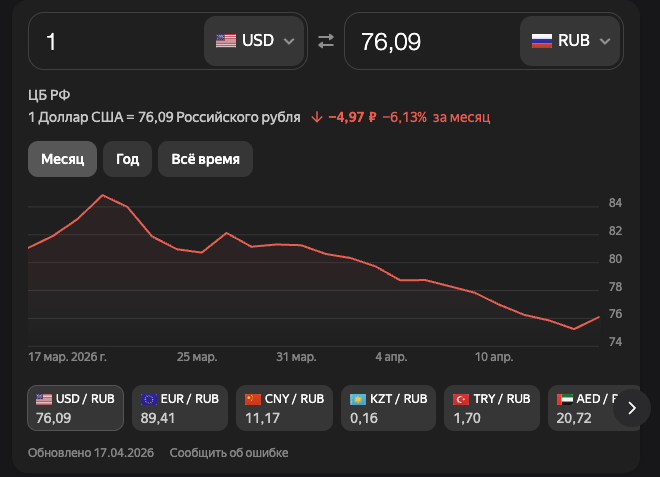Click the swap currencies arrows icon
Screen dimensions: 660x477
pyautogui.click(x=326, y=41)
